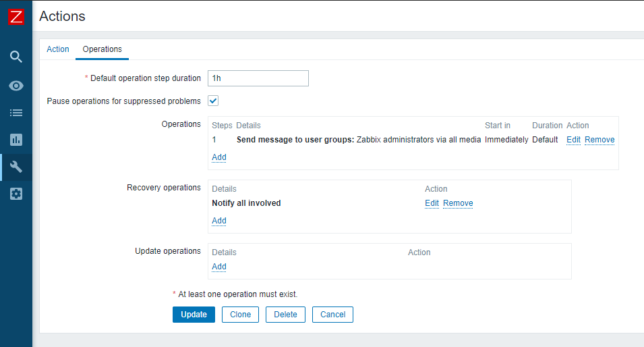Image resolution: width=644 pixels, height=347 pixels.
Task: Edit the Notify all involved recovery operation
Action: tap(432, 203)
